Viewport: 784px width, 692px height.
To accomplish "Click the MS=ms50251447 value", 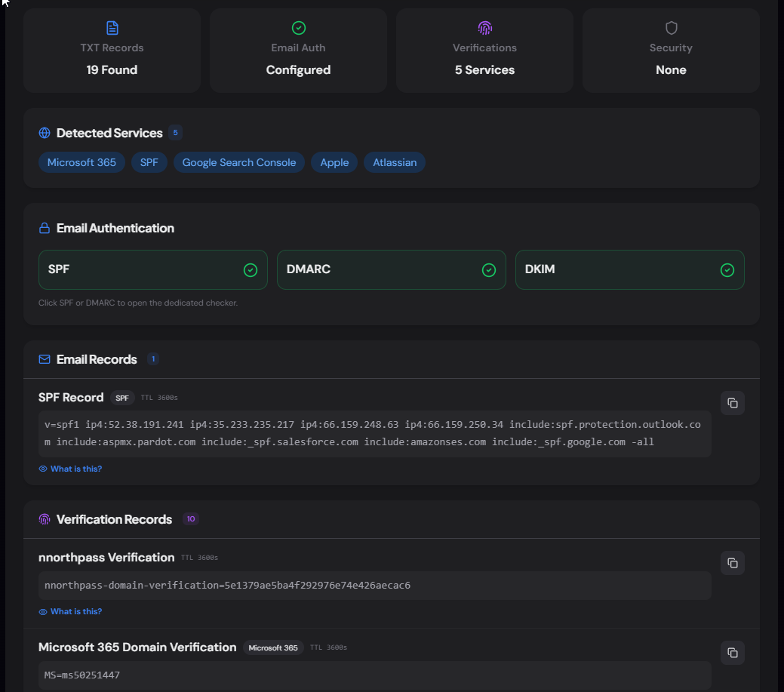I will click(x=82, y=675).
